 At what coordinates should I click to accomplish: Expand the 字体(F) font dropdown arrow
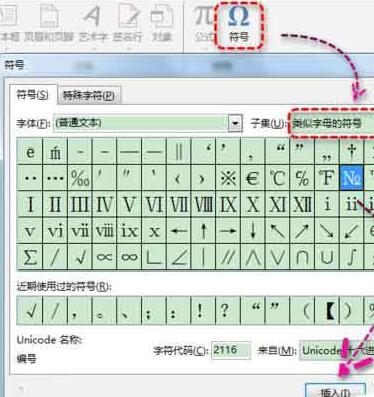pyautogui.click(x=235, y=123)
